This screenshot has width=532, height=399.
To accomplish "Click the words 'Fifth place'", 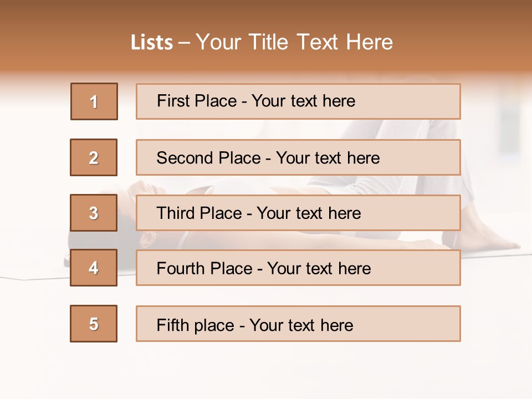I will point(196,325).
